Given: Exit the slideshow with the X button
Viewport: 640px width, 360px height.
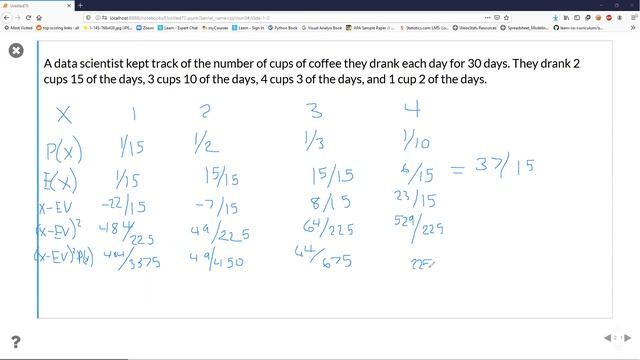Looking at the screenshot, I should point(16,51).
